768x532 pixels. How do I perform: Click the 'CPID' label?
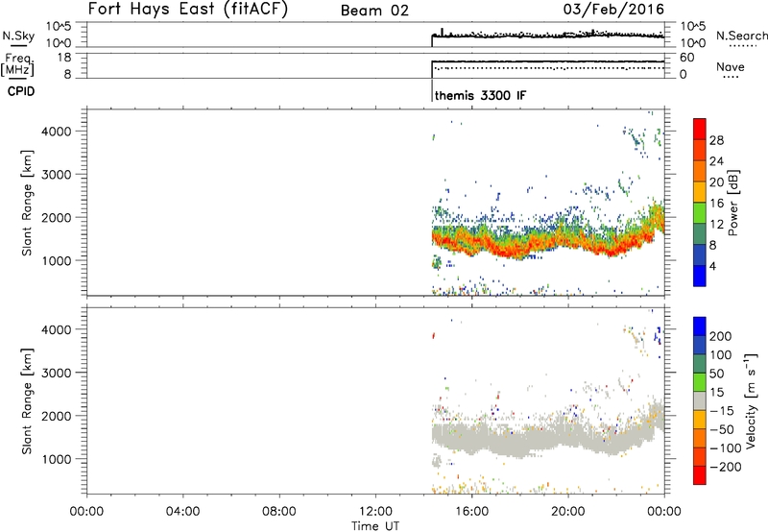point(21,91)
